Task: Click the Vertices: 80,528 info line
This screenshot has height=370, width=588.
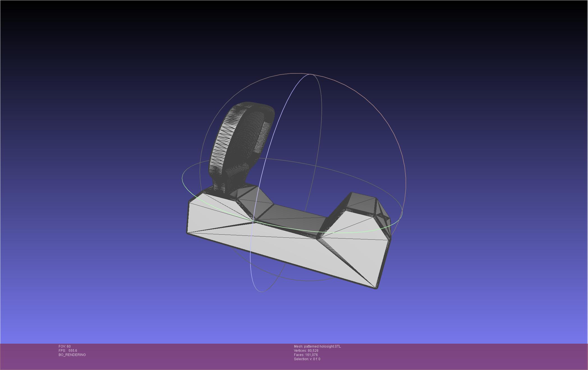Action: pos(306,351)
